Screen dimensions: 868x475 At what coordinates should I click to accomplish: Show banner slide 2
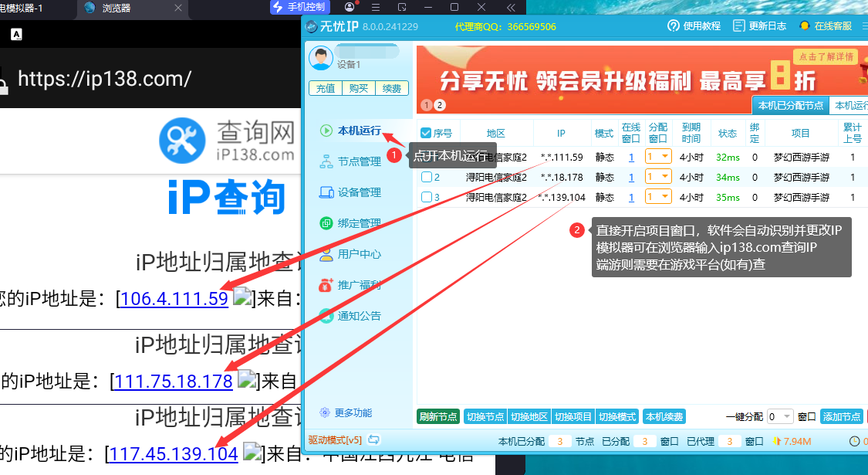[x=439, y=105]
